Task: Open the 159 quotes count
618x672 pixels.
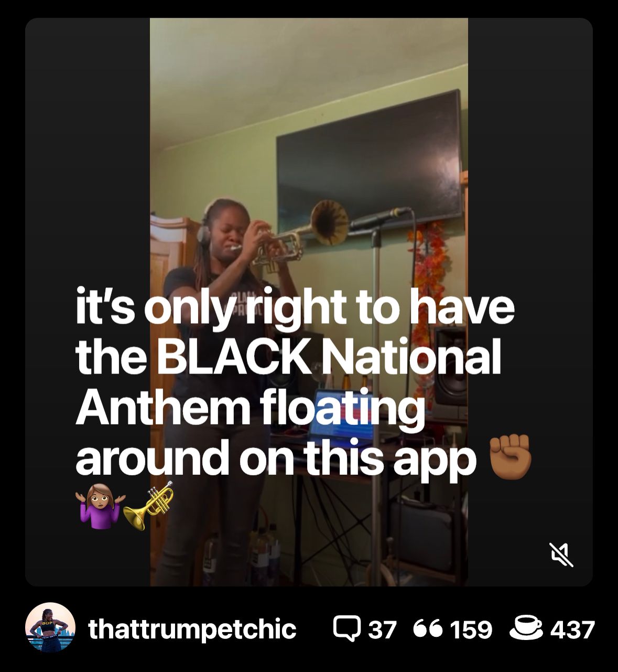Action: [471, 630]
